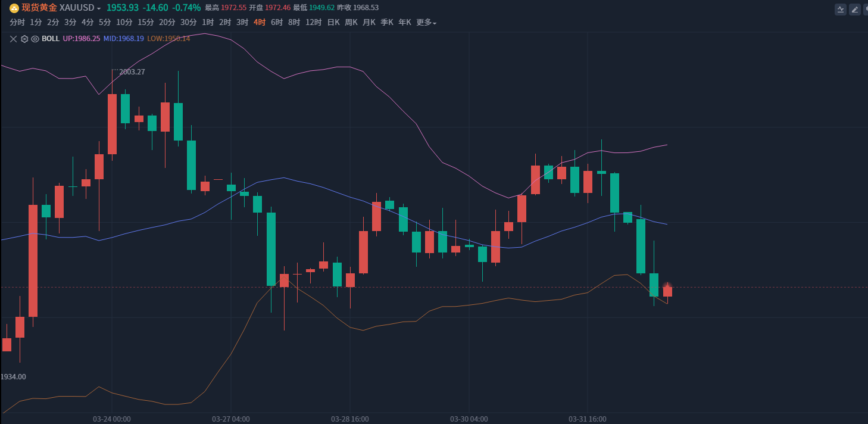Screen dimensions: 868x424
Task: Remove the BOLL indicator with the X icon
Action: click(x=14, y=39)
